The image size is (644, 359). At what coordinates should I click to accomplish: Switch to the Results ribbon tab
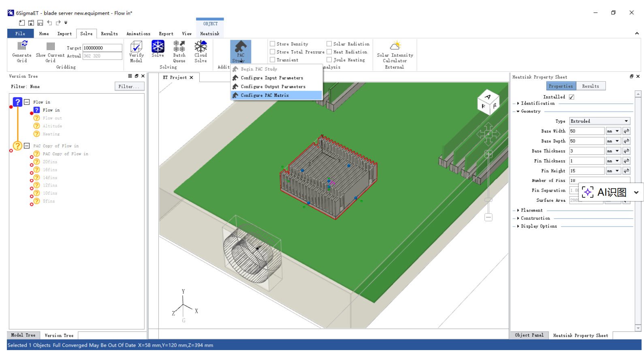pos(109,34)
